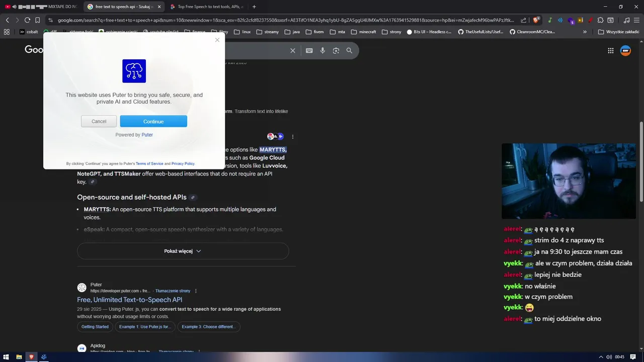Go forward in browser history
644x362 pixels.
17,20
